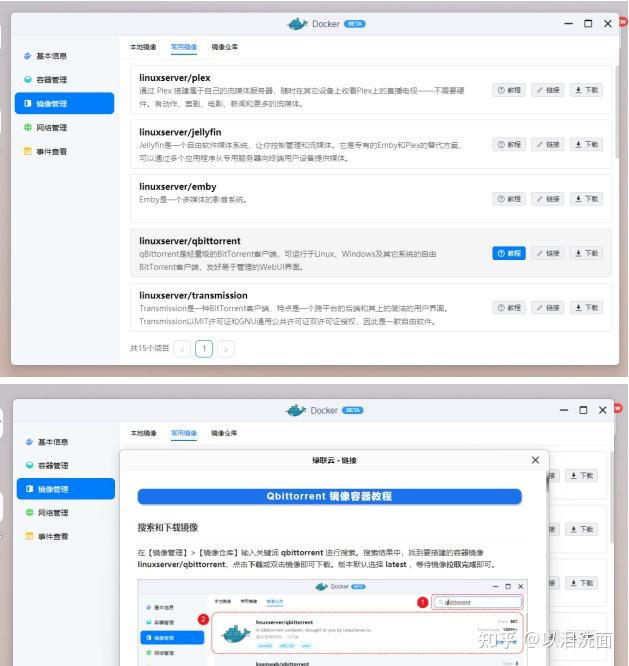The width and height of the screenshot is (629, 666).
Task: Switch to 镜像仓库 tab in lower window
Action: pyautogui.click(x=224, y=433)
